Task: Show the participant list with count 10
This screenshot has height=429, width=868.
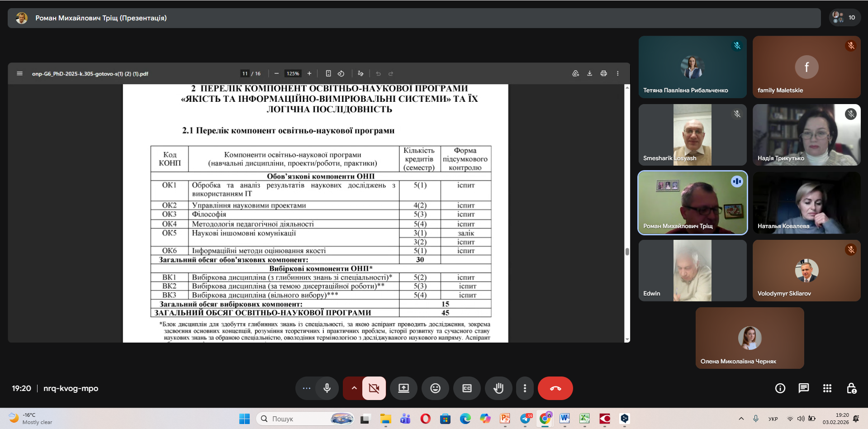Action: click(844, 18)
